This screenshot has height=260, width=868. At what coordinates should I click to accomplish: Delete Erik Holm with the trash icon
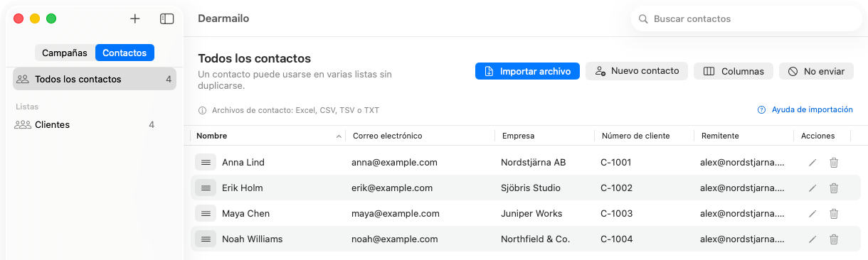(834, 188)
